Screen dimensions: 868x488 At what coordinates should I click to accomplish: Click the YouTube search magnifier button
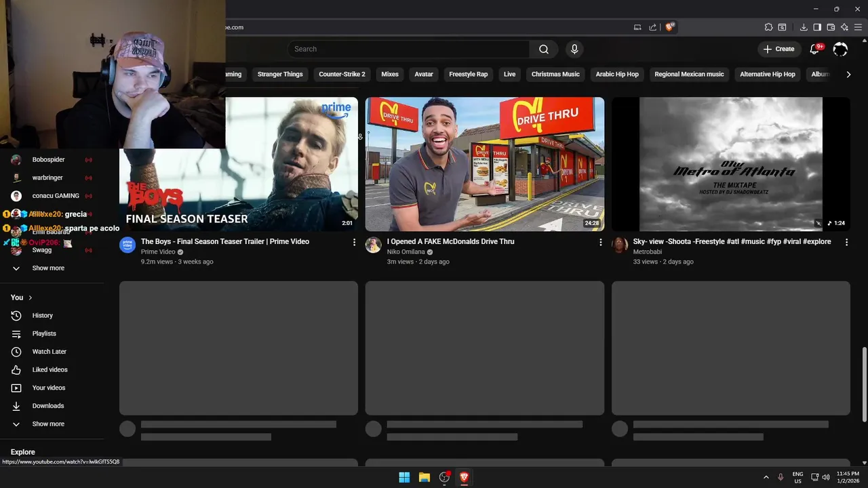tap(544, 49)
